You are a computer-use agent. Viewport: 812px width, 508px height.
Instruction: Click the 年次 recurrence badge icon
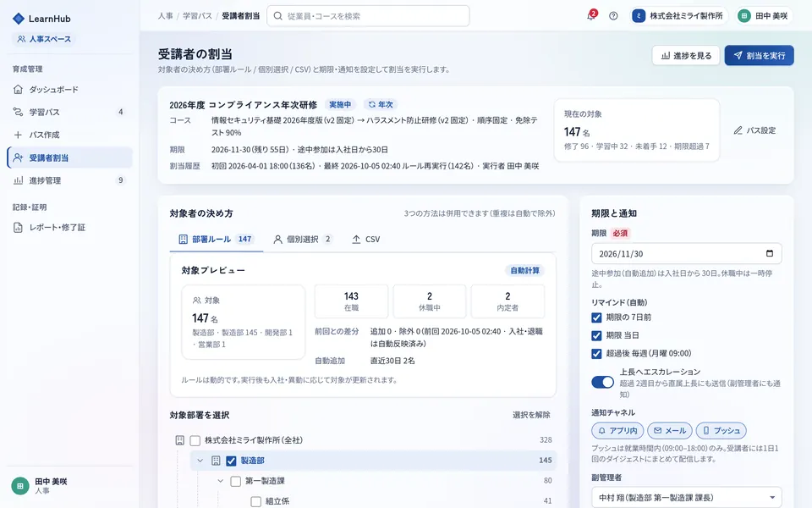372,104
